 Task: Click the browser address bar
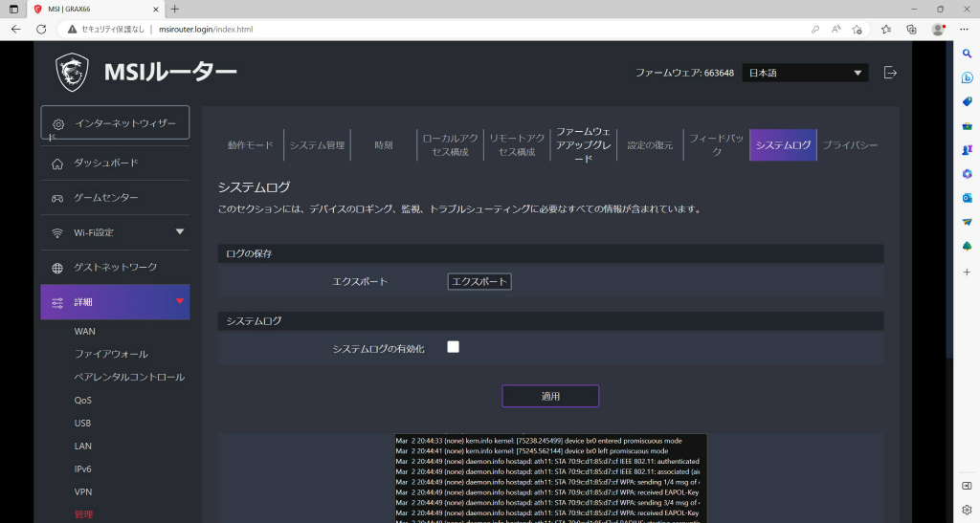pos(437,30)
